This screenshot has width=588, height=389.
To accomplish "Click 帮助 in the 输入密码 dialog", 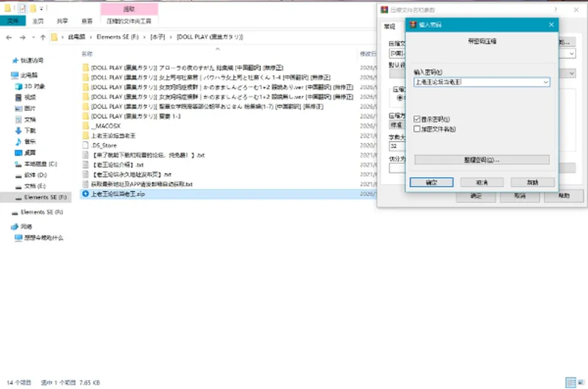I will point(532,183).
